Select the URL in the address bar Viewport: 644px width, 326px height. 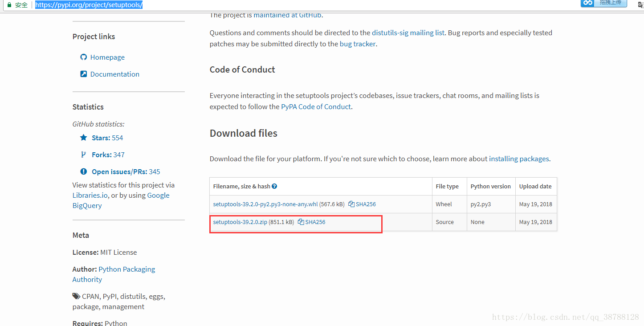[x=89, y=5]
